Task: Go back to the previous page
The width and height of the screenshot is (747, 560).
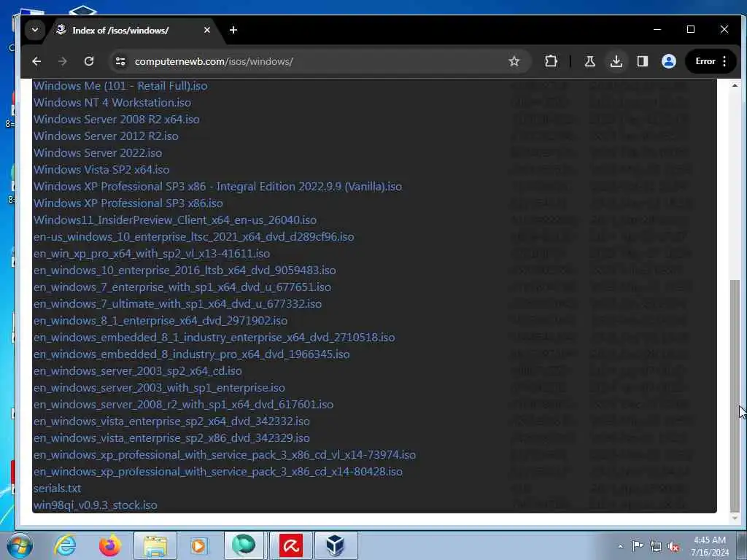Action: point(36,61)
